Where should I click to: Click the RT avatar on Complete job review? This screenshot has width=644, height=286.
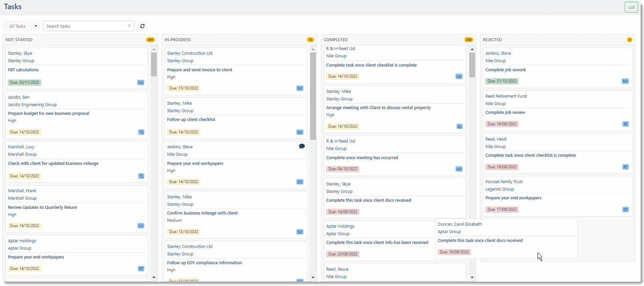[x=625, y=124]
